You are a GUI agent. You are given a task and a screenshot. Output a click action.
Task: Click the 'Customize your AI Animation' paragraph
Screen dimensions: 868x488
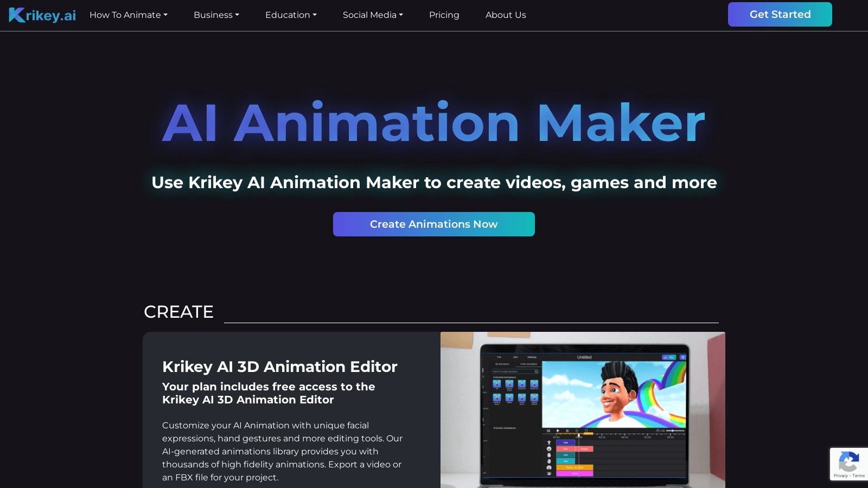[283, 451]
